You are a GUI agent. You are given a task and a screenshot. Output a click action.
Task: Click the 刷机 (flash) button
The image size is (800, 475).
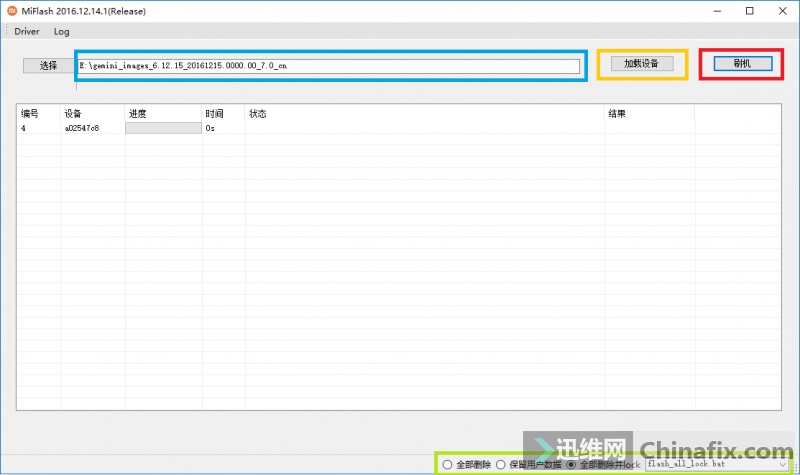point(742,64)
